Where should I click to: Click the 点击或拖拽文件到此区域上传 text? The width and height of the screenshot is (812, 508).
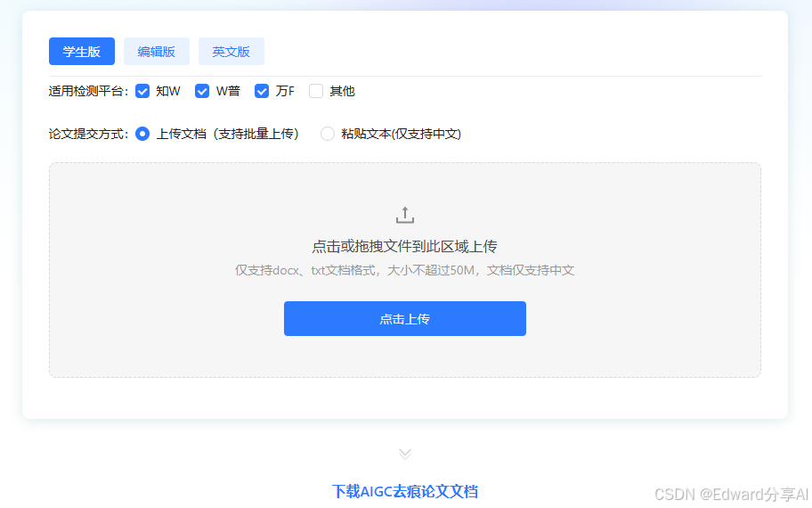(x=405, y=246)
